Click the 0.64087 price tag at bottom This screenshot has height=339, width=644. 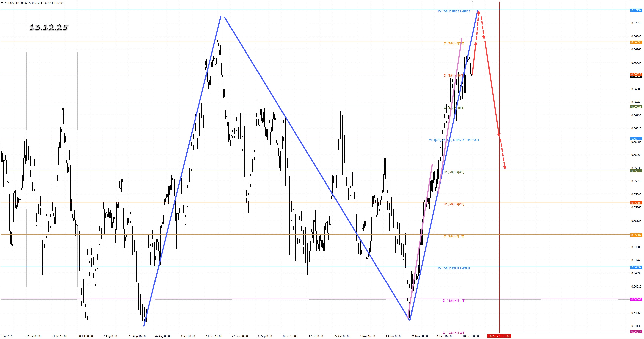tap(636, 331)
